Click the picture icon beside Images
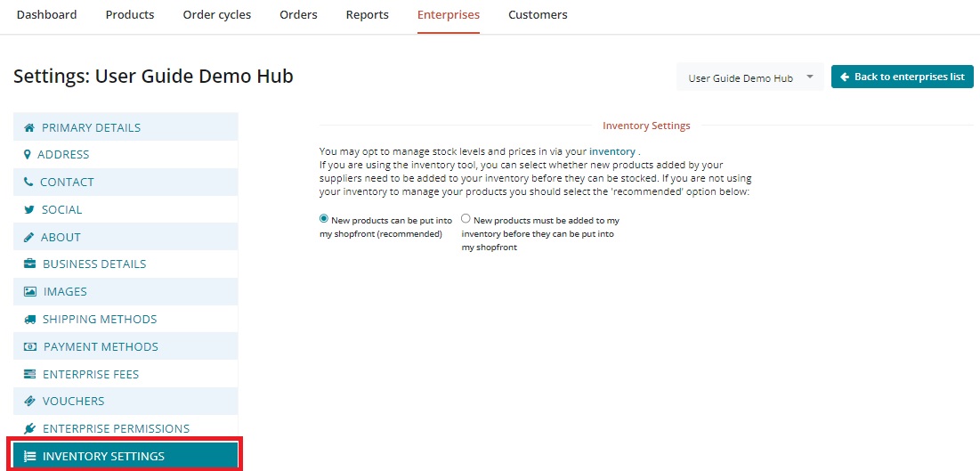 coord(30,291)
